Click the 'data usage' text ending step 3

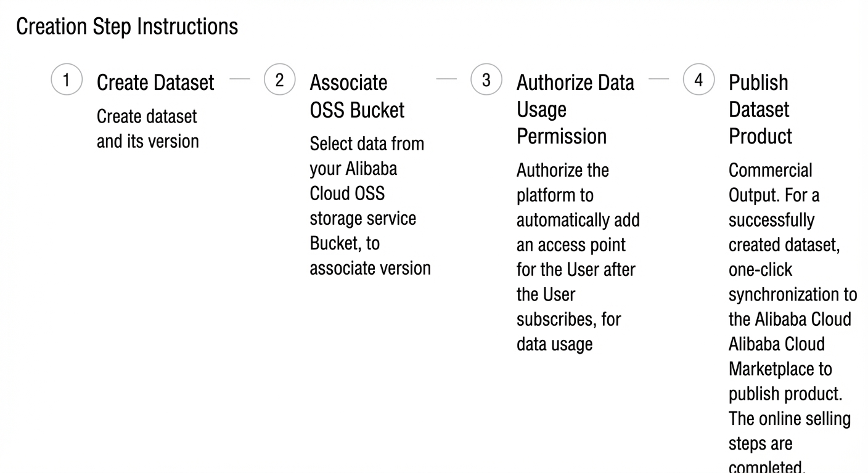554,344
